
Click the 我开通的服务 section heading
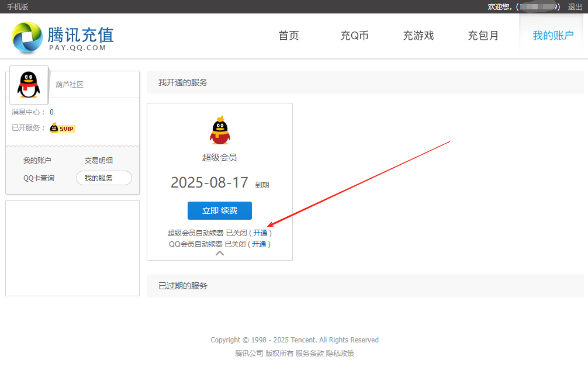182,82
